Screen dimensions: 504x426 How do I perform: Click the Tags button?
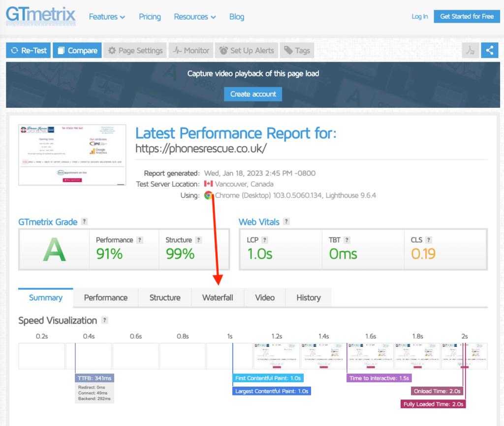297,50
